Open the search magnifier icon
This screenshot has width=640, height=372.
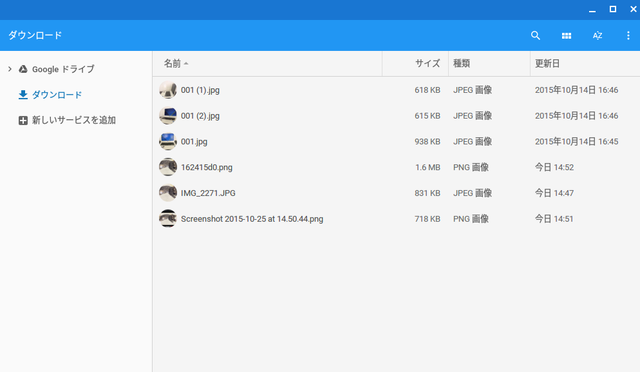(536, 36)
